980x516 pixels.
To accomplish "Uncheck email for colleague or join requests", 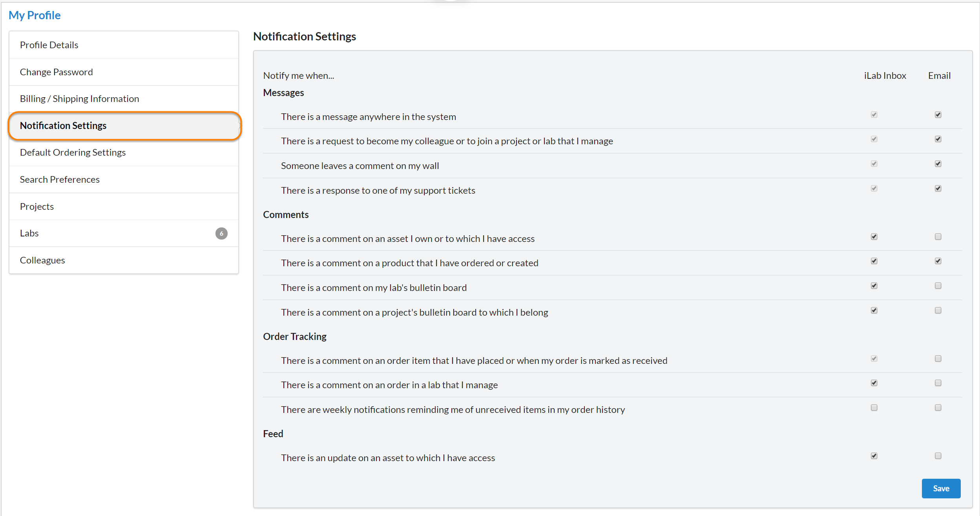I will tap(938, 139).
